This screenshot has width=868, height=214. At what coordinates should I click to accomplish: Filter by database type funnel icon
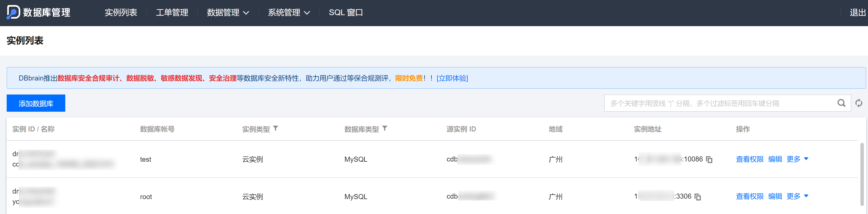coord(385,128)
